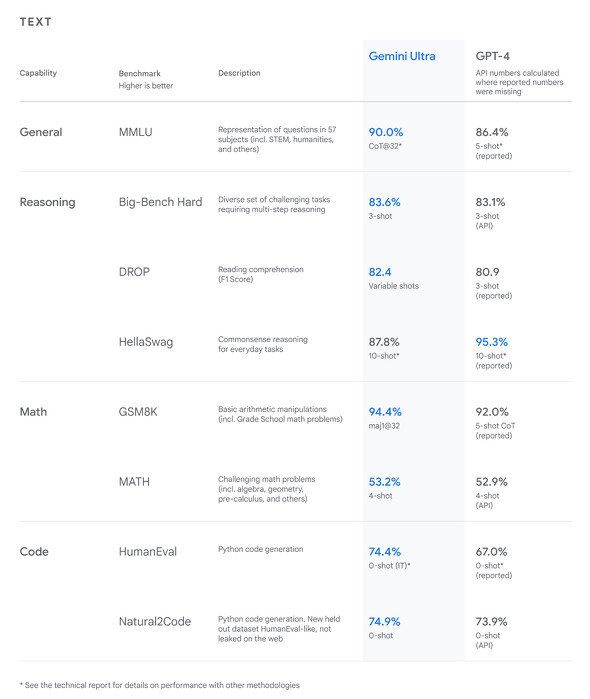Click the 95.3% HellaSwag GPT-4 score

click(x=491, y=342)
